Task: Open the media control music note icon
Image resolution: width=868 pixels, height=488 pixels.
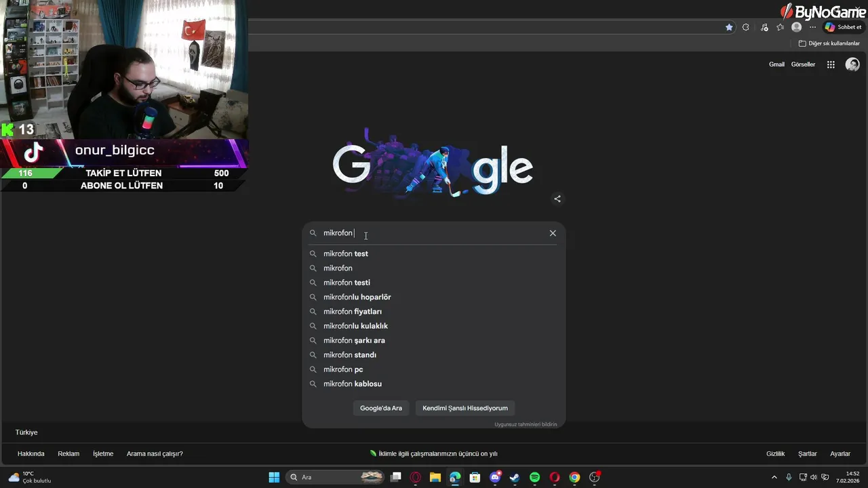Action: 764,27
